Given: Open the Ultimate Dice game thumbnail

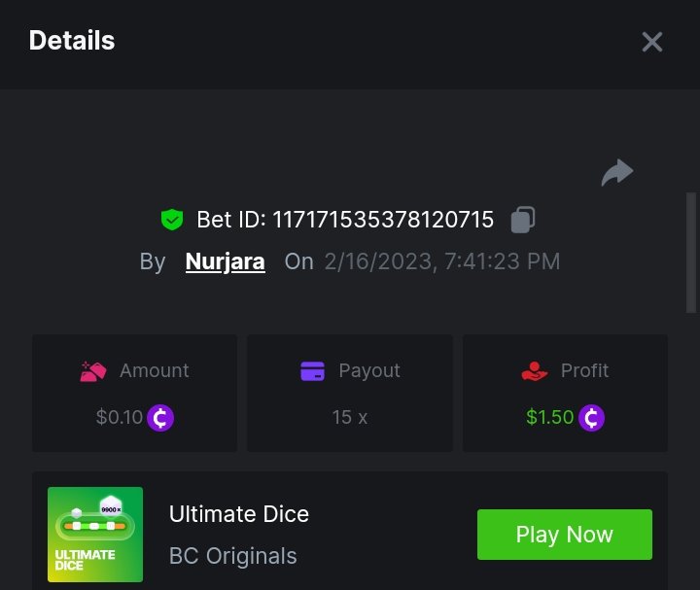Looking at the screenshot, I should pos(95,535).
